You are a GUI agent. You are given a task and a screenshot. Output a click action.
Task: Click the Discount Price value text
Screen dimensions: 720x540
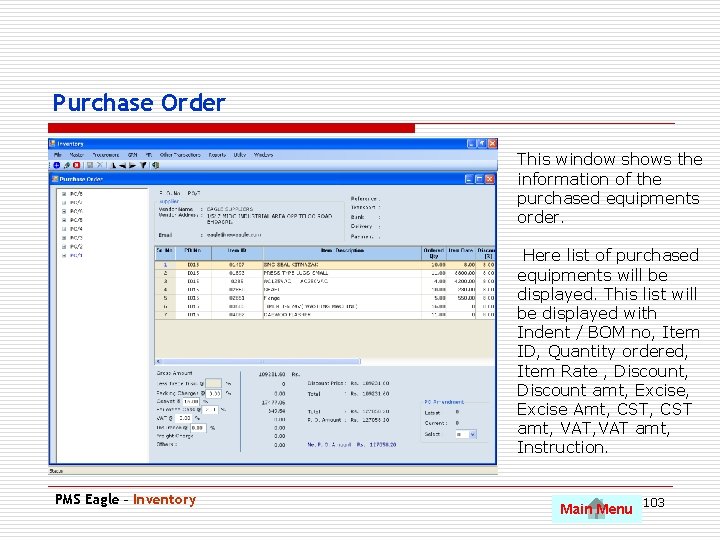[375, 383]
